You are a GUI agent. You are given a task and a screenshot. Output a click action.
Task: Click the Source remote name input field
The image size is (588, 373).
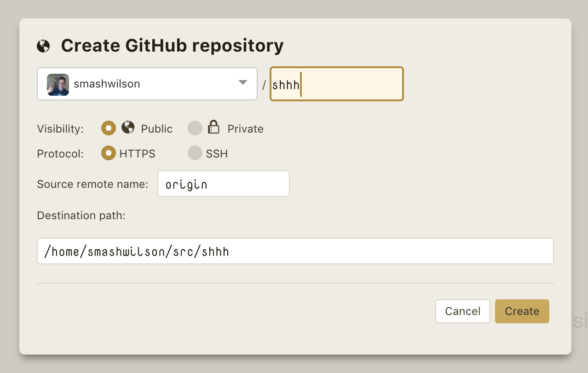224,184
